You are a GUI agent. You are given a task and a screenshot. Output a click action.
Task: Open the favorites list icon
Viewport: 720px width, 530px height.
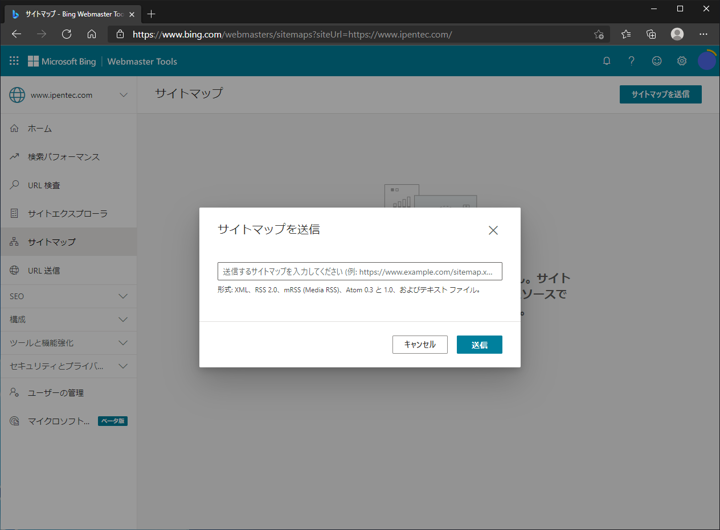coord(626,34)
